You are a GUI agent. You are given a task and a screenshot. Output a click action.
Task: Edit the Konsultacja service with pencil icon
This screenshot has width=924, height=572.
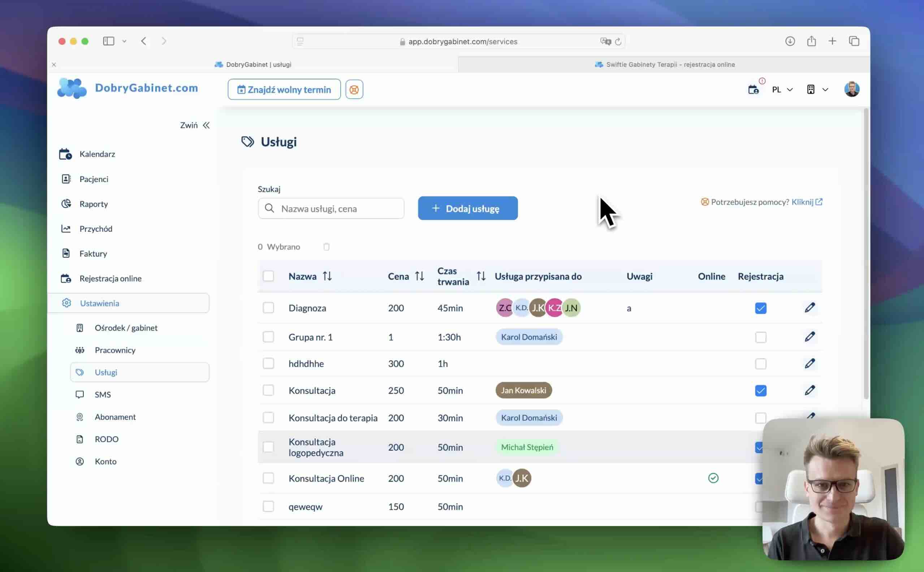coord(809,390)
